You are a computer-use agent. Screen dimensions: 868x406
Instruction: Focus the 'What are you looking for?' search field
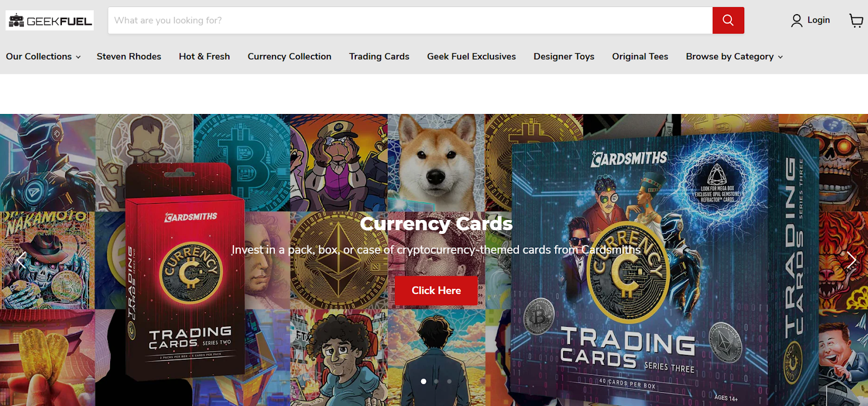click(x=410, y=21)
